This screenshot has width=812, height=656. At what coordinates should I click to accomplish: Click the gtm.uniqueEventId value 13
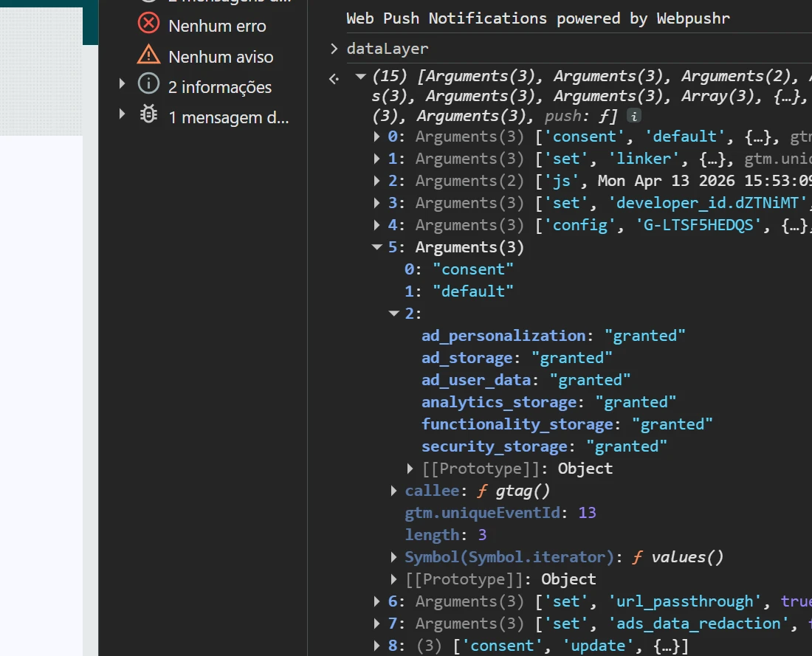click(587, 513)
